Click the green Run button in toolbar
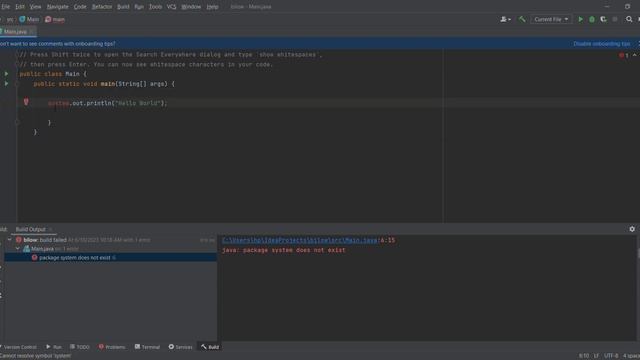Screen dimensions: 640x360 coord(580,19)
